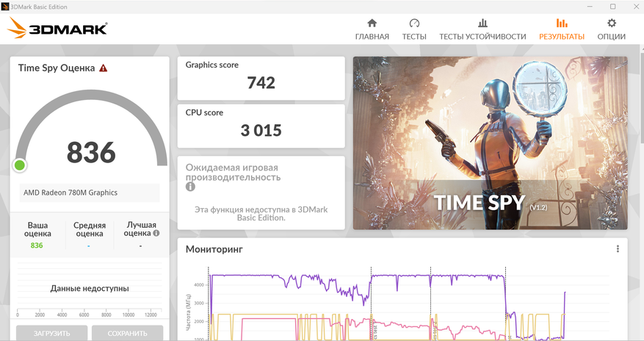Click the CPU score value 3 015

261,131
